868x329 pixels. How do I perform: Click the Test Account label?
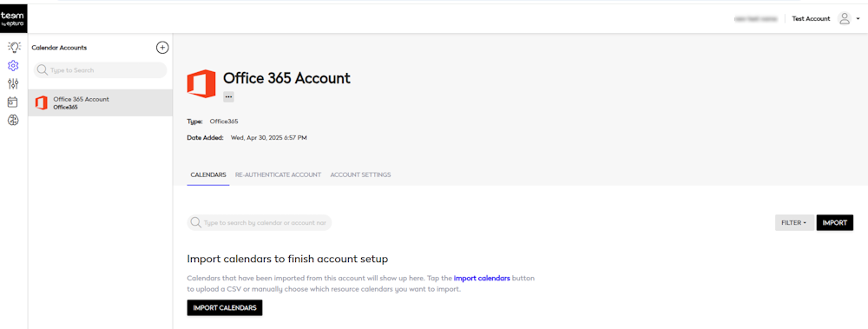(x=811, y=19)
